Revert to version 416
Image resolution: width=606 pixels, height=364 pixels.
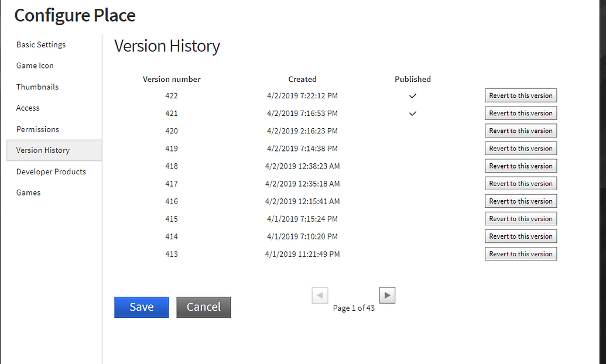[x=521, y=201]
